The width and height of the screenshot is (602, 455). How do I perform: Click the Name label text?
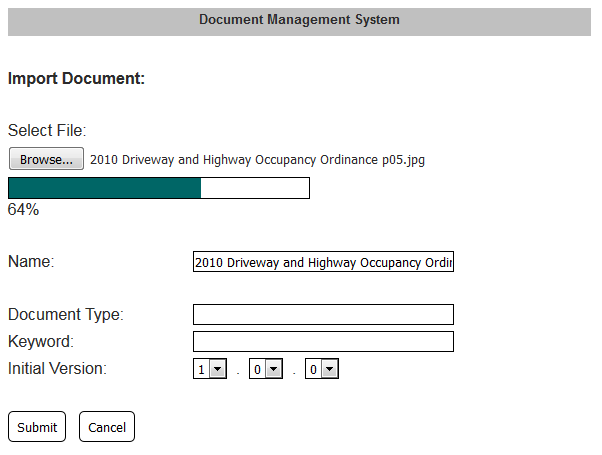click(31, 261)
